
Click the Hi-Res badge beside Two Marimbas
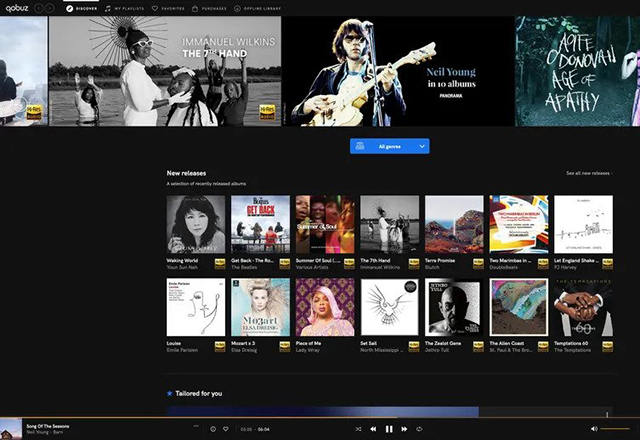(x=543, y=264)
